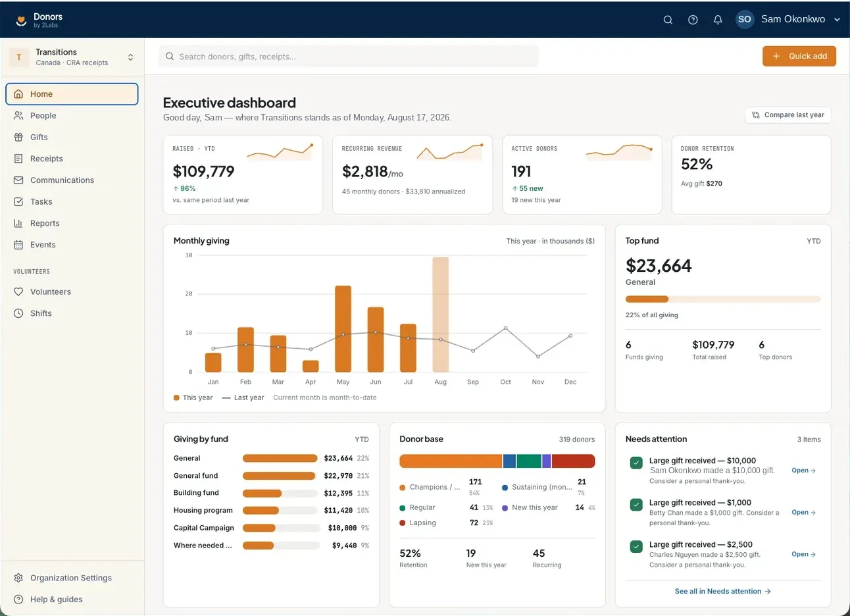Click the '22% of all giving' text
The width and height of the screenshot is (850, 616).
(652, 315)
